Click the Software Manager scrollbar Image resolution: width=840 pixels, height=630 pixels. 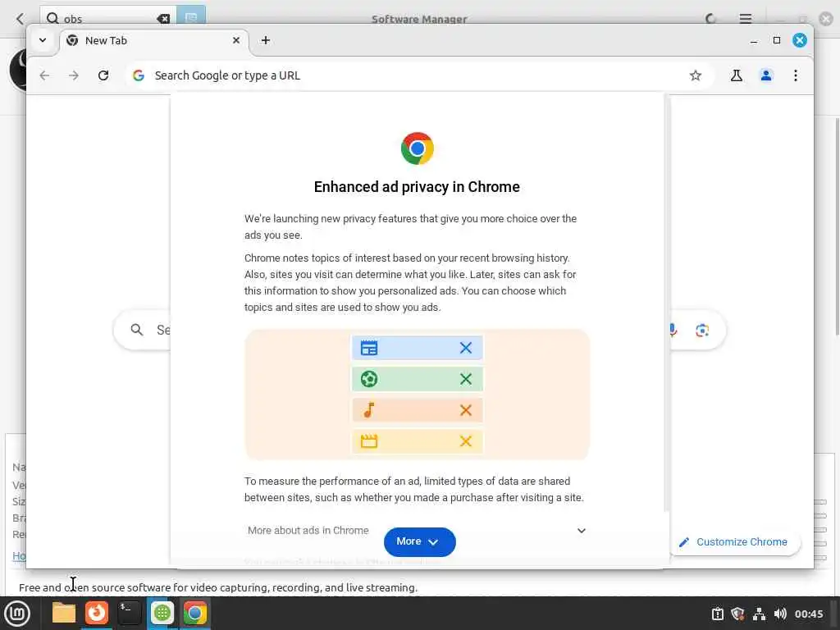(838, 227)
